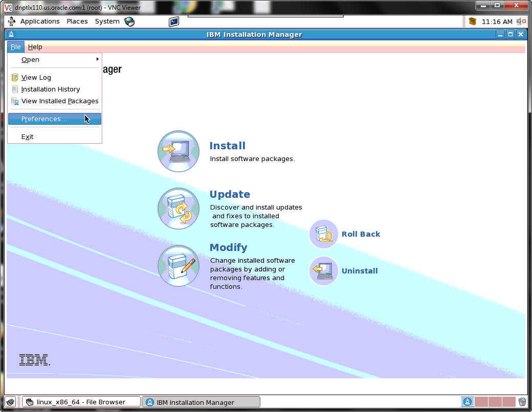
Task: Choose View Log from File menu
Action: pyautogui.click(x=55, y=78)
